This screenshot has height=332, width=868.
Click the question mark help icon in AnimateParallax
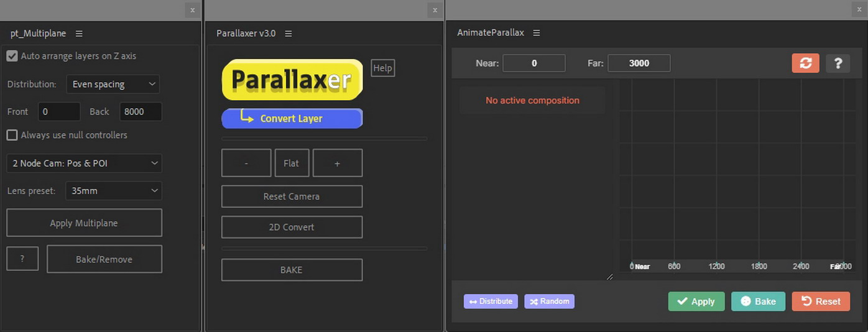pos(838,63)
